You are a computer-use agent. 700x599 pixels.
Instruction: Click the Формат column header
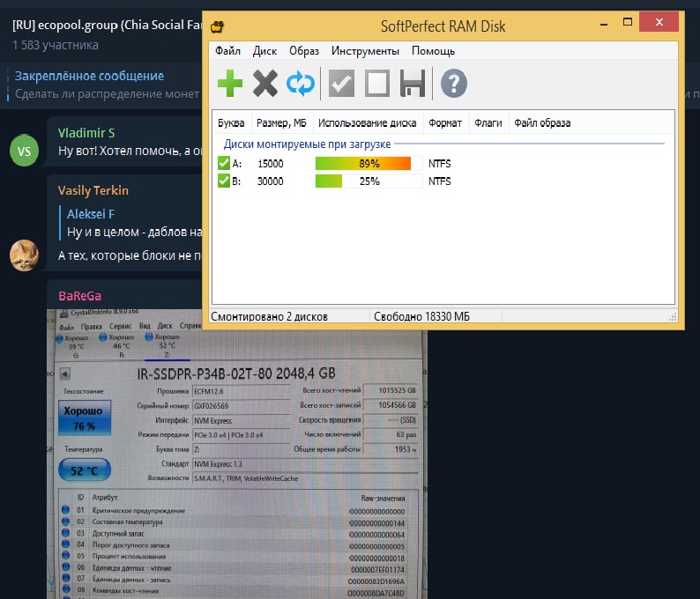[445, 122]
